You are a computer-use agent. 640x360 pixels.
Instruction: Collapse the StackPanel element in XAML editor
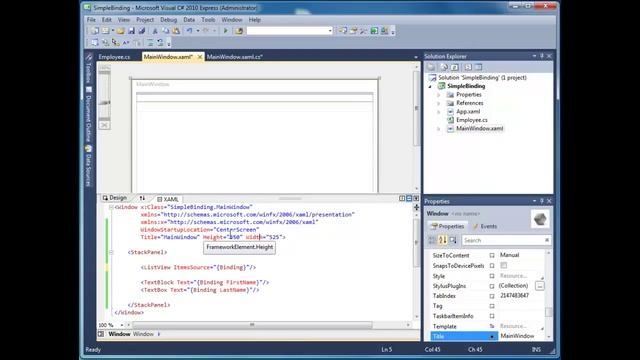[x=111, y=252]
